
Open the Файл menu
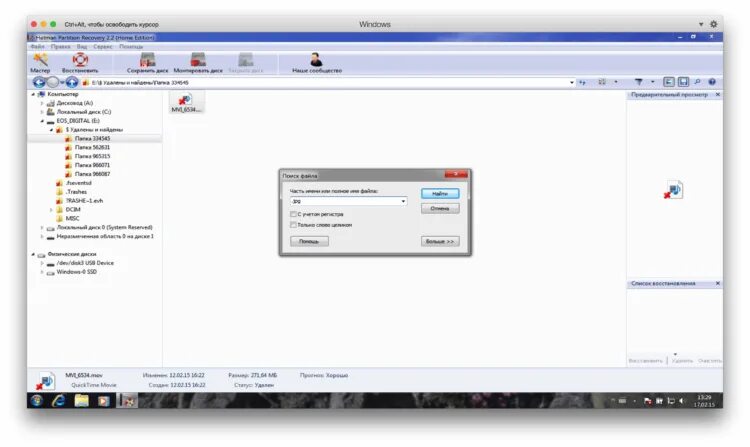coord(37,46)
